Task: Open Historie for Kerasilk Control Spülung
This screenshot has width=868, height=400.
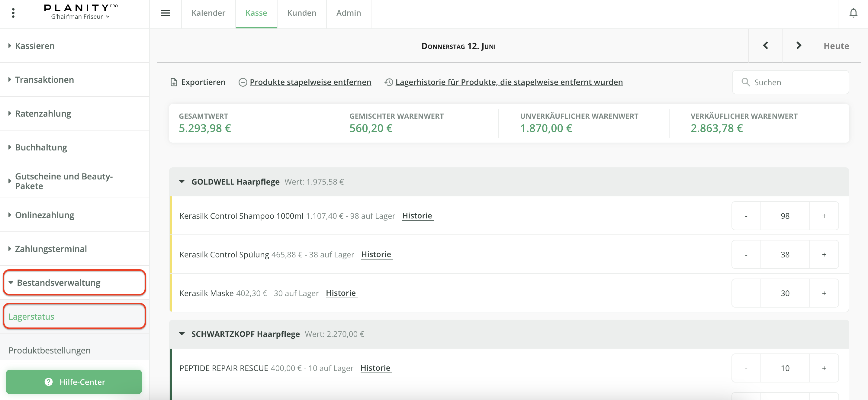Action: click(376, 254)
